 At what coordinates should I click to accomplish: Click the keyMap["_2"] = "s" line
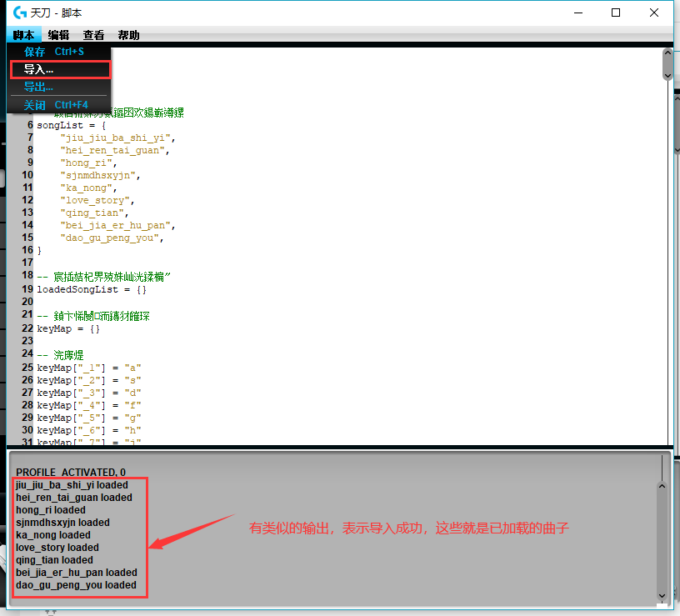click(x=89, y=380)
